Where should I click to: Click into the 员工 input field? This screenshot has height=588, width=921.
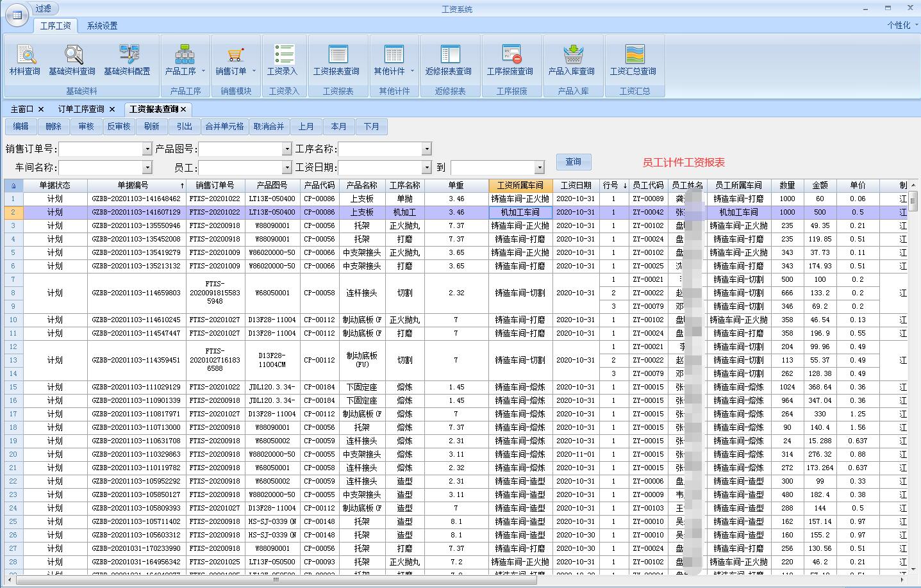(x=240, y=167)
